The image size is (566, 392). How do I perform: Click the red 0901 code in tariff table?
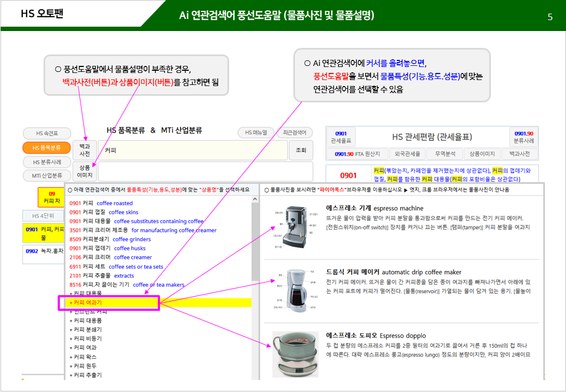pos(348,175)
